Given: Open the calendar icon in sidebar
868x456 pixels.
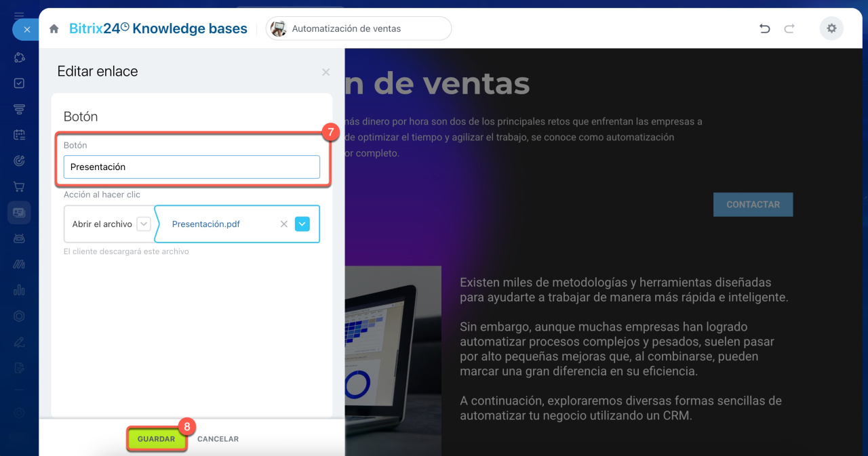Looking at the screenshot, I should point(20,135).
